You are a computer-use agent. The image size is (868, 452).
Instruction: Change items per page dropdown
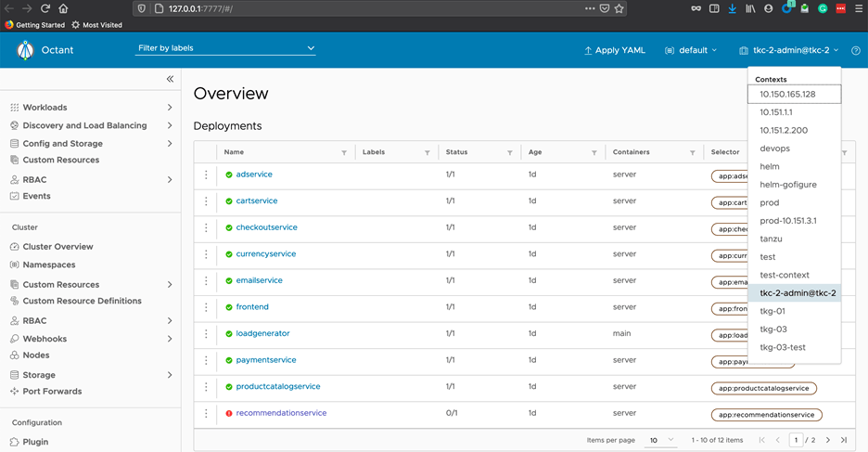661,440
